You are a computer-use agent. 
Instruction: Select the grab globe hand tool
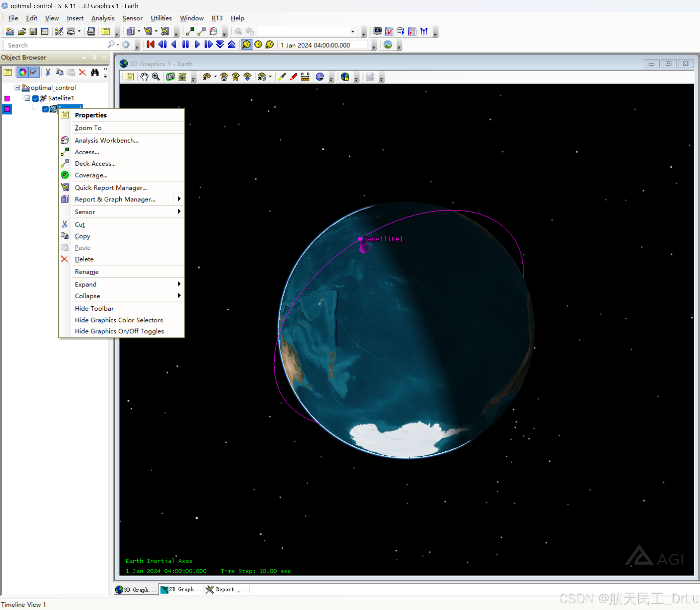(144, 77)
